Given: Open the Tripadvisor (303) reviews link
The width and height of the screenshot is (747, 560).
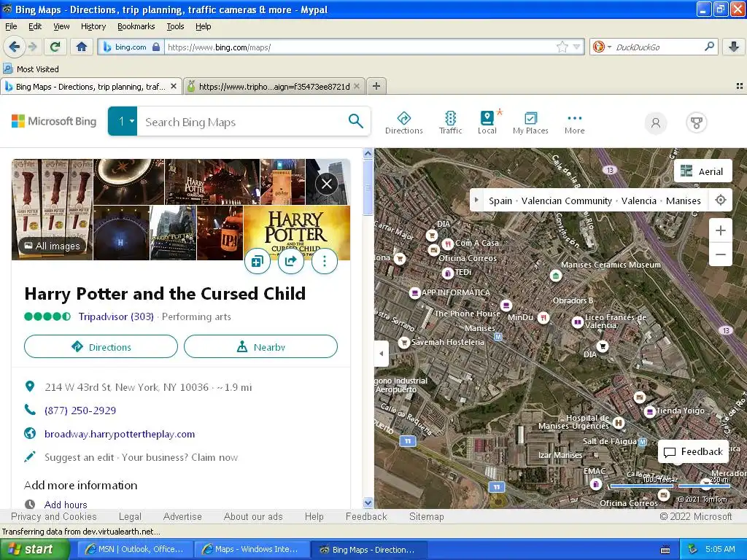Looking at the screenshot, I should [x=116, y=316].
